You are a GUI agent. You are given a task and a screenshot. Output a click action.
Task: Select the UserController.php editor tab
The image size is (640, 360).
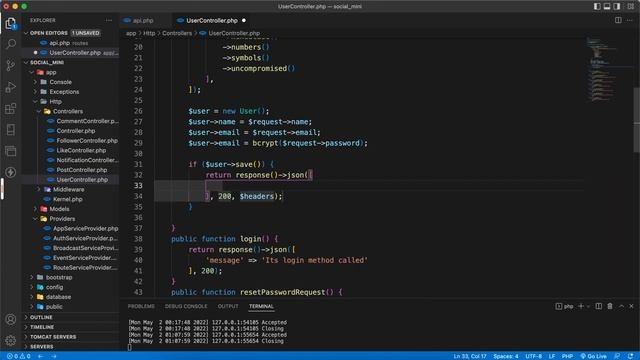(x=211, y=20)
